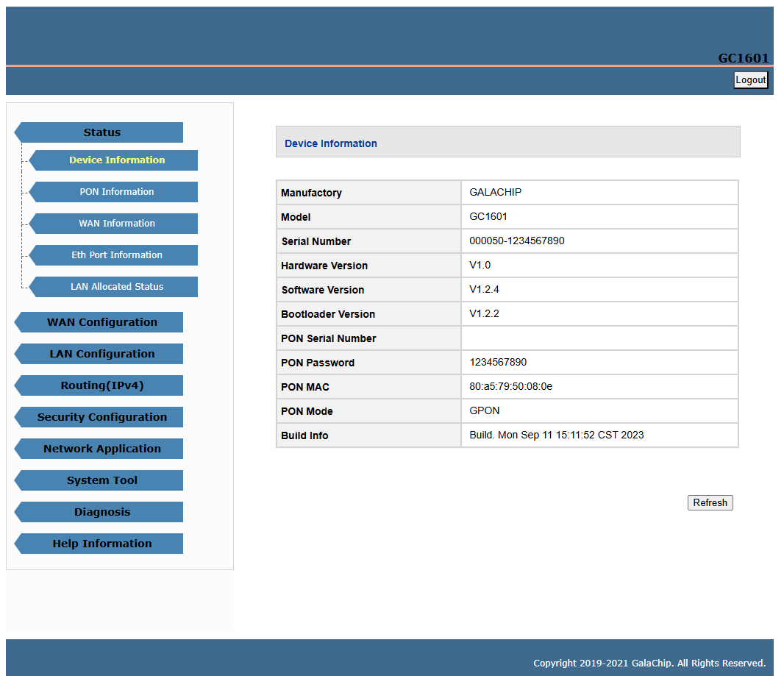This screenshot has height=676, width=784.
Task: Select the Diagnosis menu
Action: pyautogui.click(x=101, y=512)
